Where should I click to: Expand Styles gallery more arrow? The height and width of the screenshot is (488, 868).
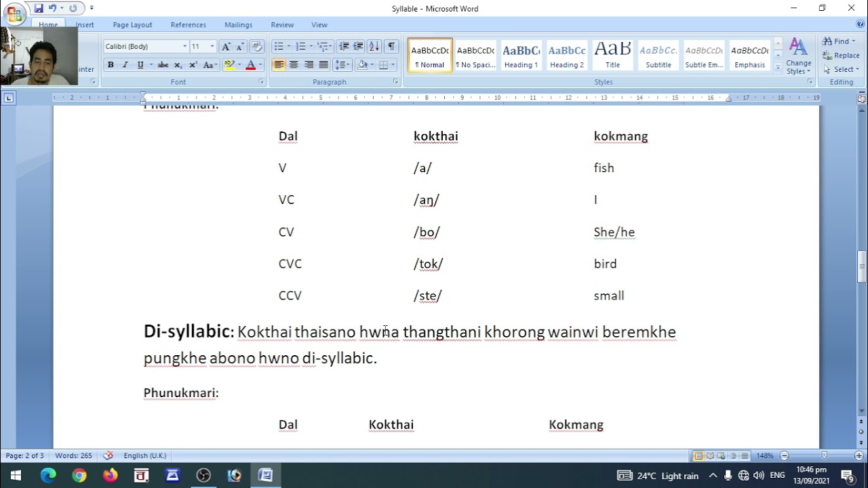(778, 67)
